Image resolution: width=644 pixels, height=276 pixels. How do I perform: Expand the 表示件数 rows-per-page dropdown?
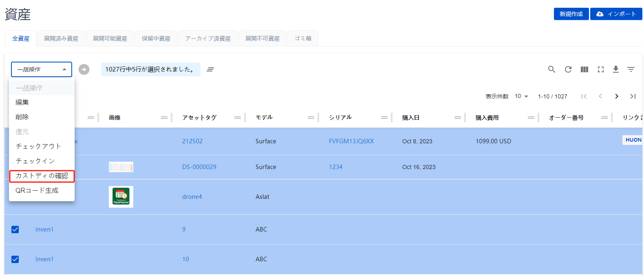[521, 96]
